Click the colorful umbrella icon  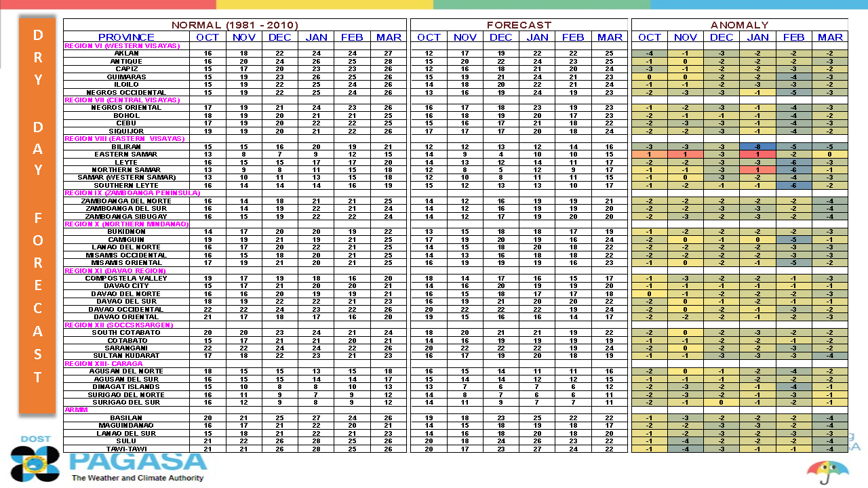pos(827,472)
